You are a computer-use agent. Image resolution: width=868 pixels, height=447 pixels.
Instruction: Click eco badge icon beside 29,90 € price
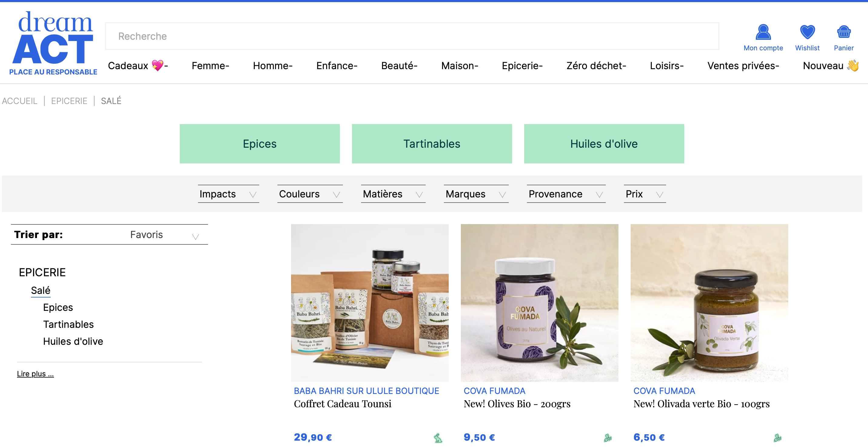(438, 438)
